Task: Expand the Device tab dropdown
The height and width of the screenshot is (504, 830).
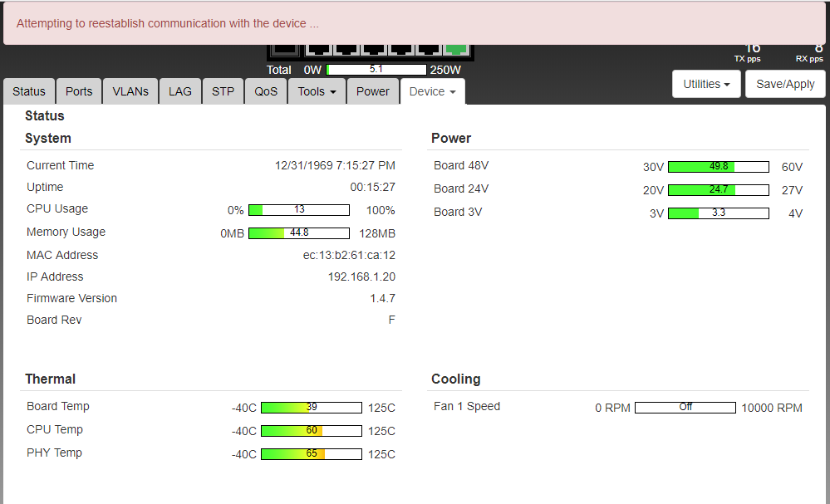Action: [x=432, y=91]
